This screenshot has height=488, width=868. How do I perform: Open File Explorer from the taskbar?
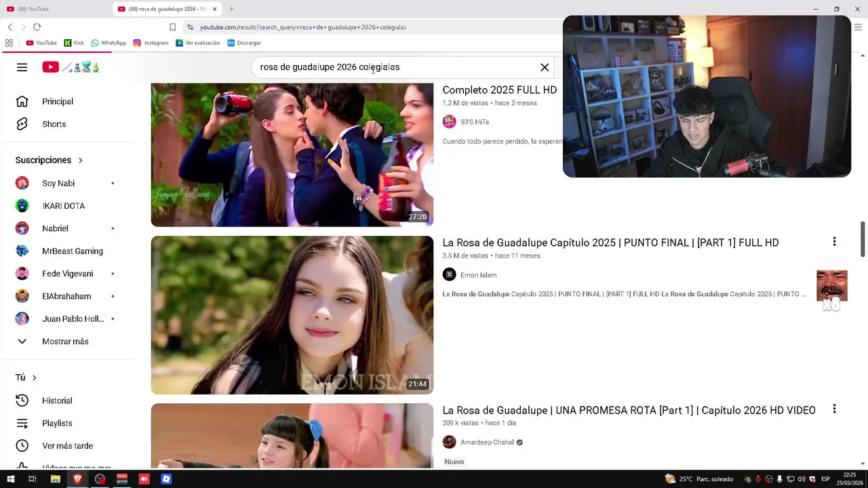tap(56, 479)
